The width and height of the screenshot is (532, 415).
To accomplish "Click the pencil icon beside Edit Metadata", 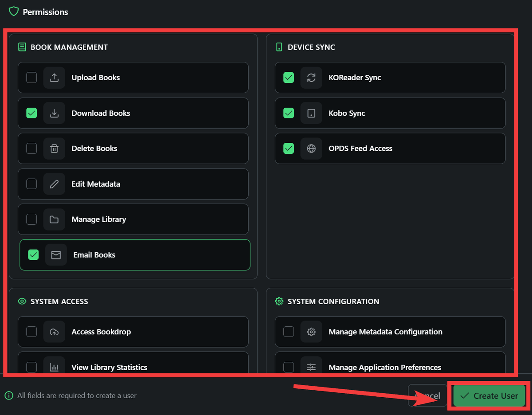I will 54,184.
